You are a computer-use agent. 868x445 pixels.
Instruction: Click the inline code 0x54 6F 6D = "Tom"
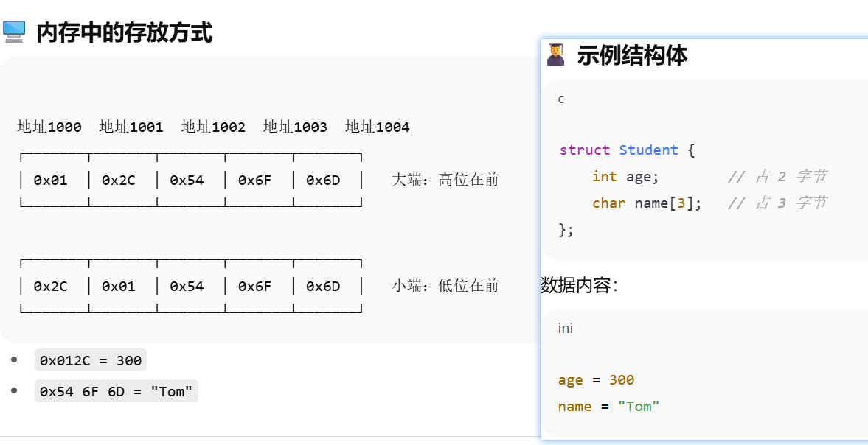tap(117, 391)
